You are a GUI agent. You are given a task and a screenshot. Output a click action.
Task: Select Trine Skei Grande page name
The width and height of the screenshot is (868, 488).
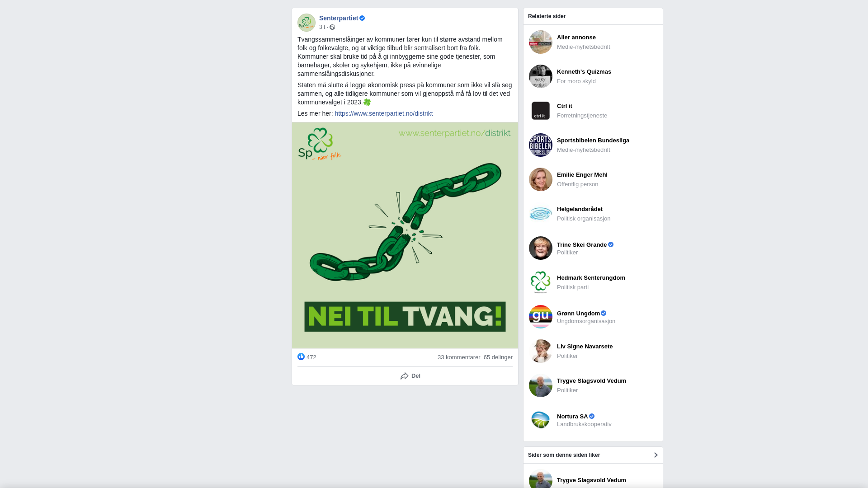point(581,245)
